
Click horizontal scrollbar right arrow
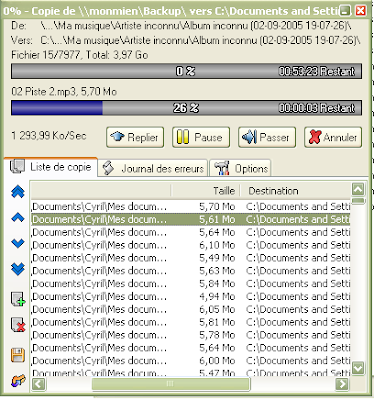pos(342,384)
